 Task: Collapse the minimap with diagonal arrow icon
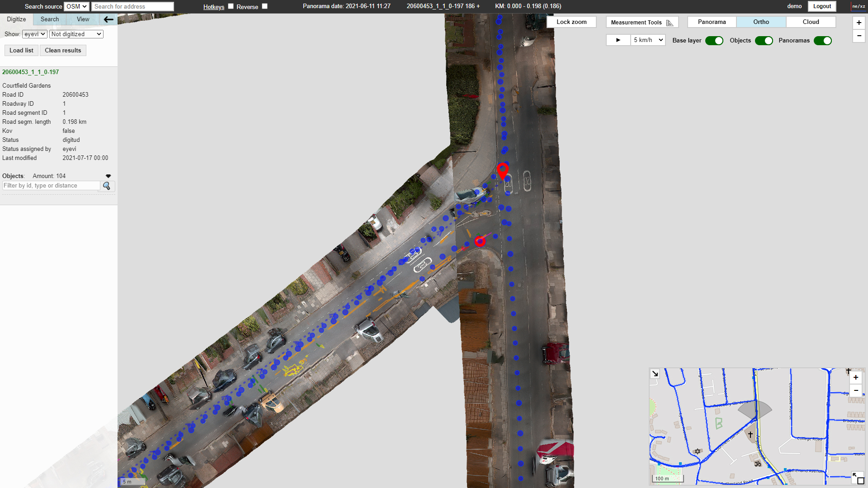point(655,374)
